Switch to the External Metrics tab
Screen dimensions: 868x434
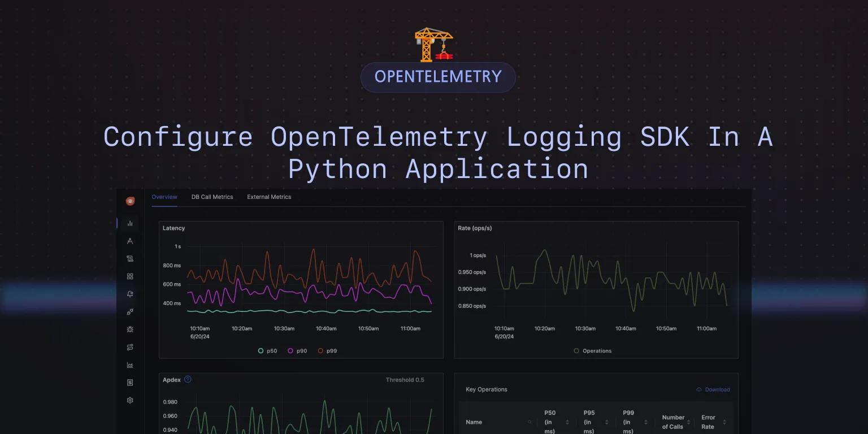point(269,197)
